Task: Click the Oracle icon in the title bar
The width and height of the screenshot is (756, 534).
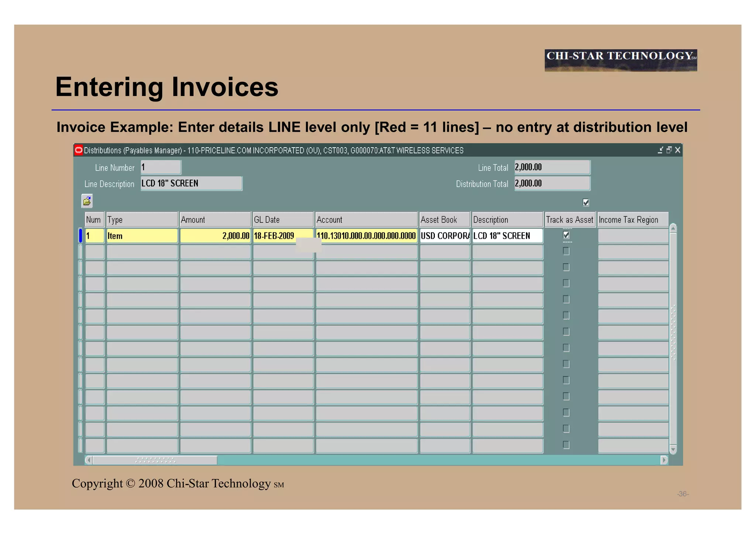Action: point(79,150)
